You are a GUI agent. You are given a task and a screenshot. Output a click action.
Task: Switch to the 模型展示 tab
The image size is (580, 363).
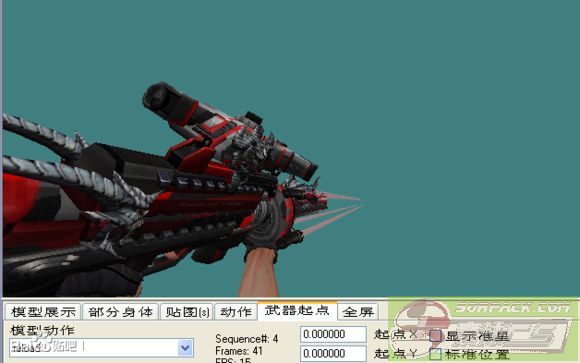coord(43,312)
